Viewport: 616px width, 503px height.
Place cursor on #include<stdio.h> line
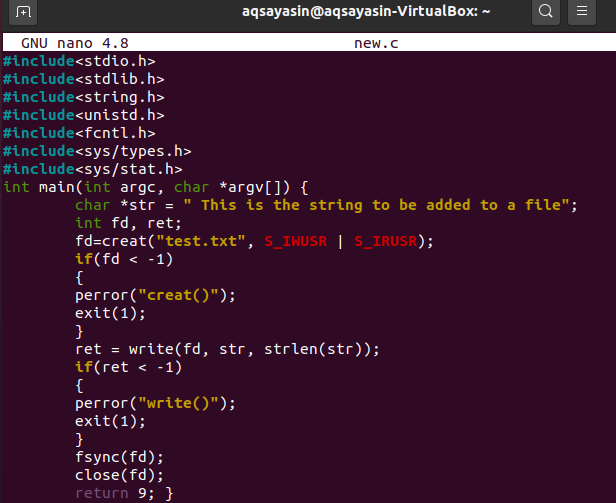[79, 61]
